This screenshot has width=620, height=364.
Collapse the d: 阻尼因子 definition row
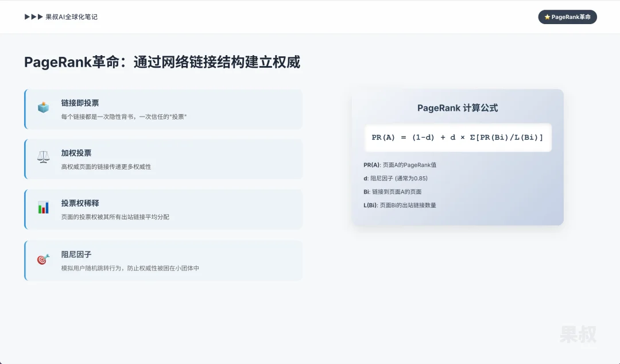396,178
